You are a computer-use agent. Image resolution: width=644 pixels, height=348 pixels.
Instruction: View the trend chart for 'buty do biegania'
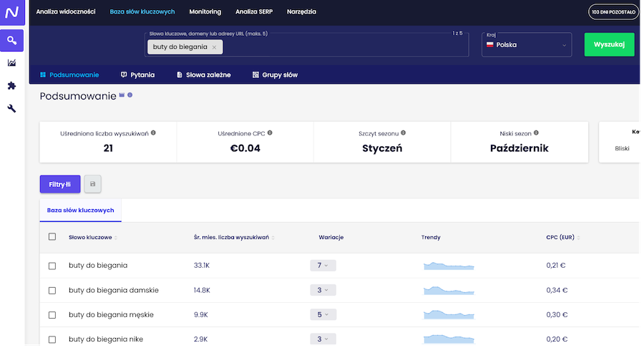449,266
